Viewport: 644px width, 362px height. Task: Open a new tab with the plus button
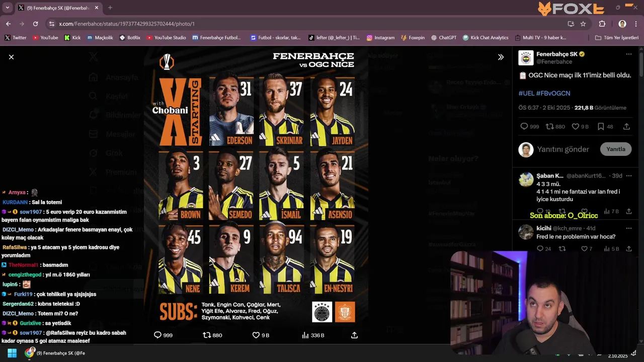[x=110, y=8]
